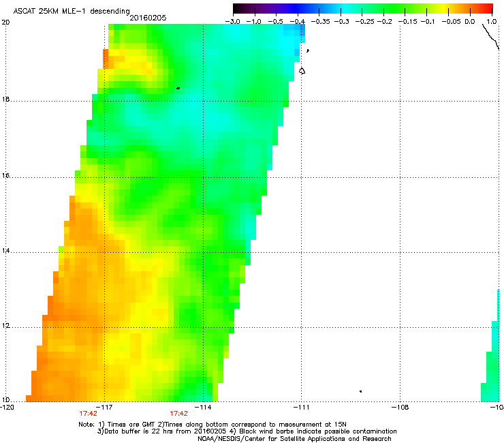This screenshot has width=504, height=443.
Task: Click the 20160205 date beside the plot title
Action: point(148,18)
